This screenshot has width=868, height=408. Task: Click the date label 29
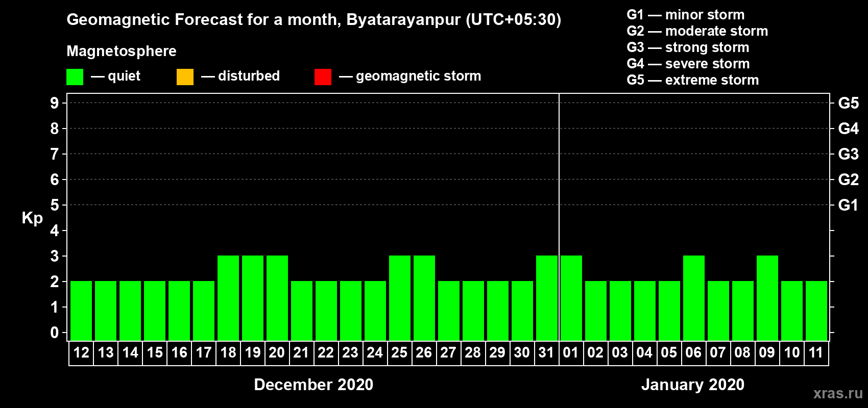[x=497, y=352]
